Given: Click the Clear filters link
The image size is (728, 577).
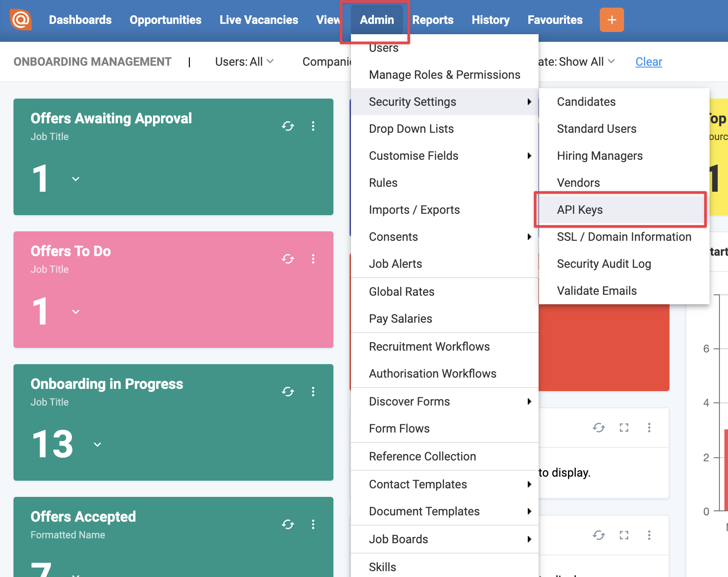Looking at the screenshot, I should (648, 62).
